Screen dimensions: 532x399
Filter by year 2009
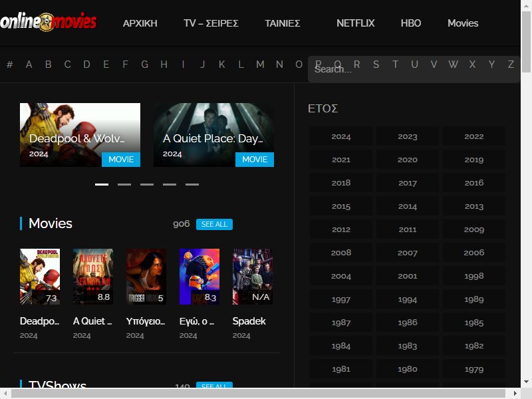coord(474,229)
